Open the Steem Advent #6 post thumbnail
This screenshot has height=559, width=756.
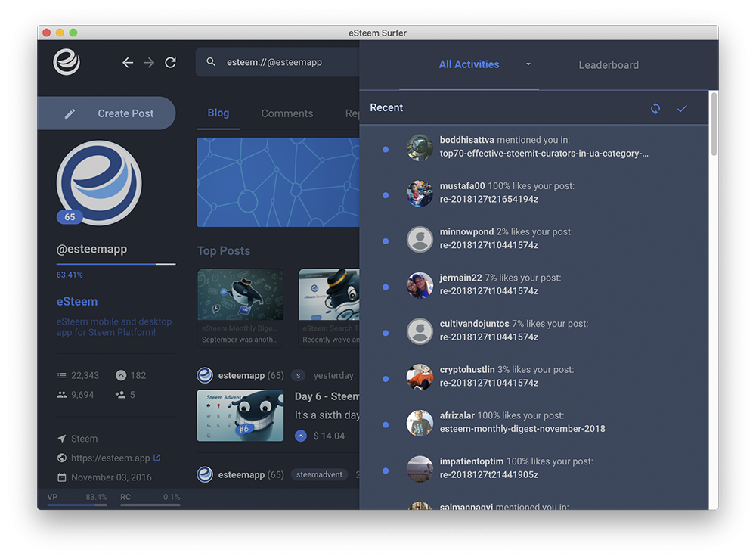240,415
